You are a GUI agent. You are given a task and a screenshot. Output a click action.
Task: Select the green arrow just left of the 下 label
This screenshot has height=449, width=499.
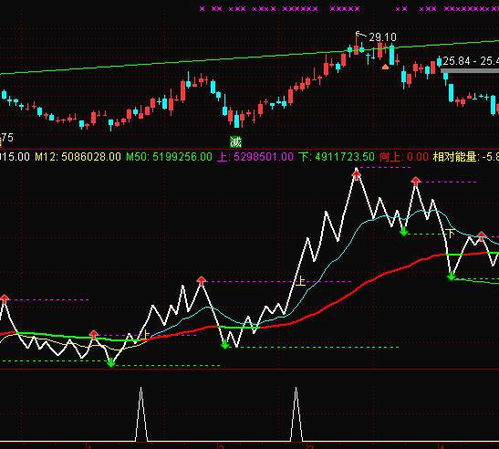[x=404, y=231]
